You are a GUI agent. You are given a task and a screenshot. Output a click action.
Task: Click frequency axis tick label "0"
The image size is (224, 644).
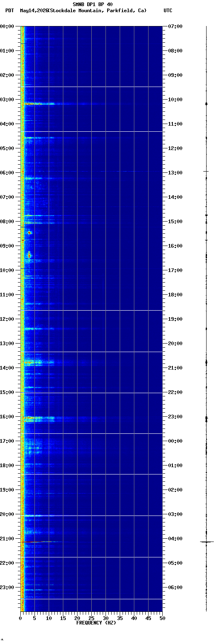[x=20, y=618]
